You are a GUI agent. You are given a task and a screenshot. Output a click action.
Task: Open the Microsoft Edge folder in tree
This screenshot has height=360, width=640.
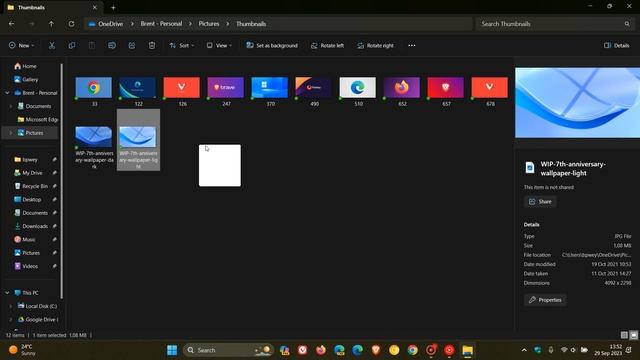pos(38,120)
